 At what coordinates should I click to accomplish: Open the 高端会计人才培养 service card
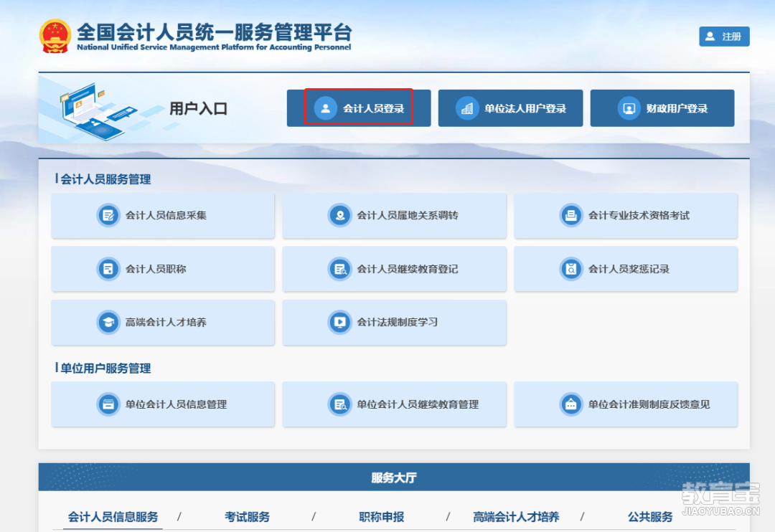click(163, 323)
